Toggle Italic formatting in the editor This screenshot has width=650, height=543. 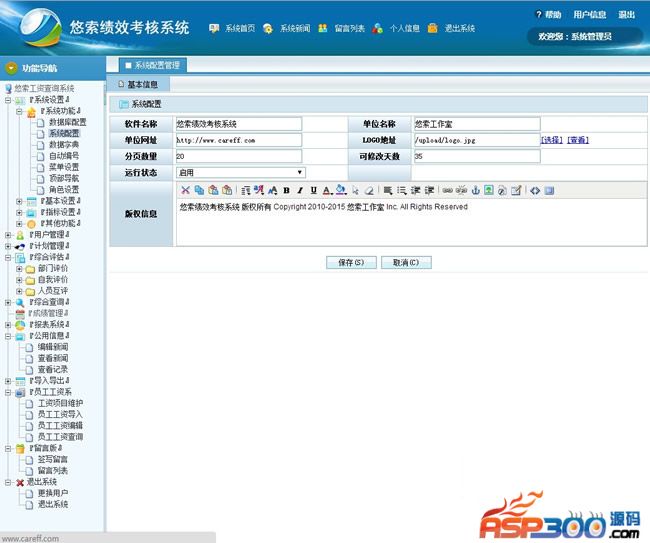click(300, 191)
